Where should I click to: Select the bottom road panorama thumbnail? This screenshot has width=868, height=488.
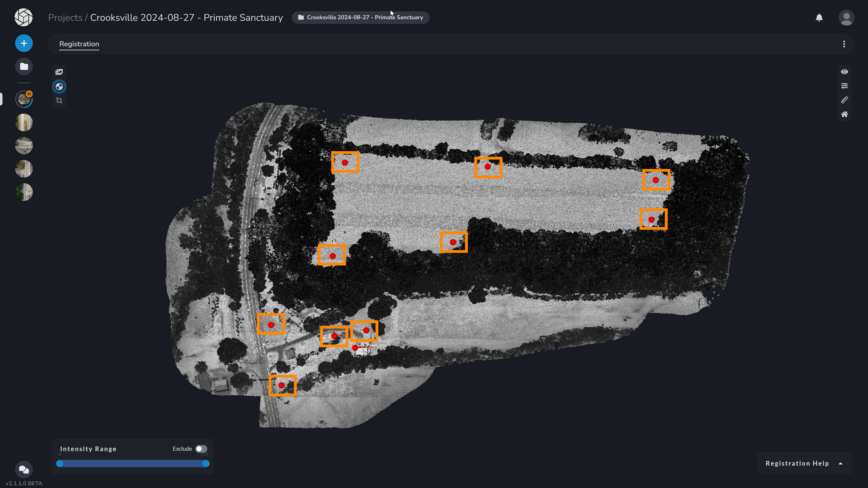click(24, 192)
